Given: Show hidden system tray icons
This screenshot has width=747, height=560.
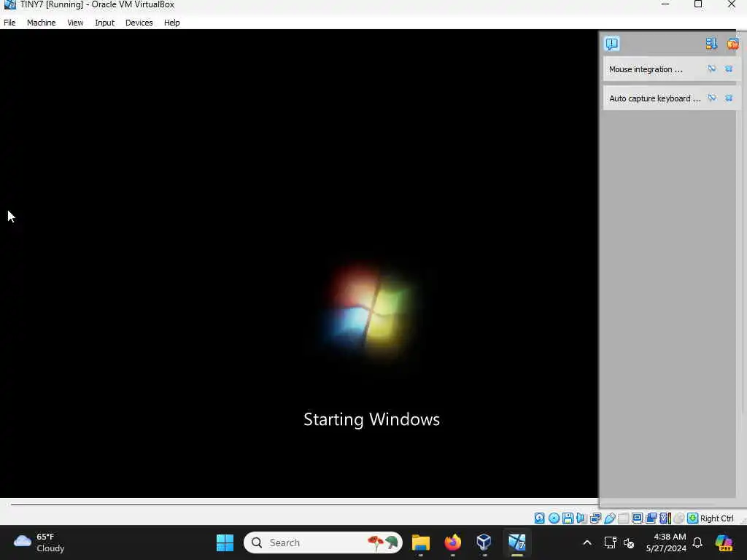Looking at the screenshot, I should point(587,542).
